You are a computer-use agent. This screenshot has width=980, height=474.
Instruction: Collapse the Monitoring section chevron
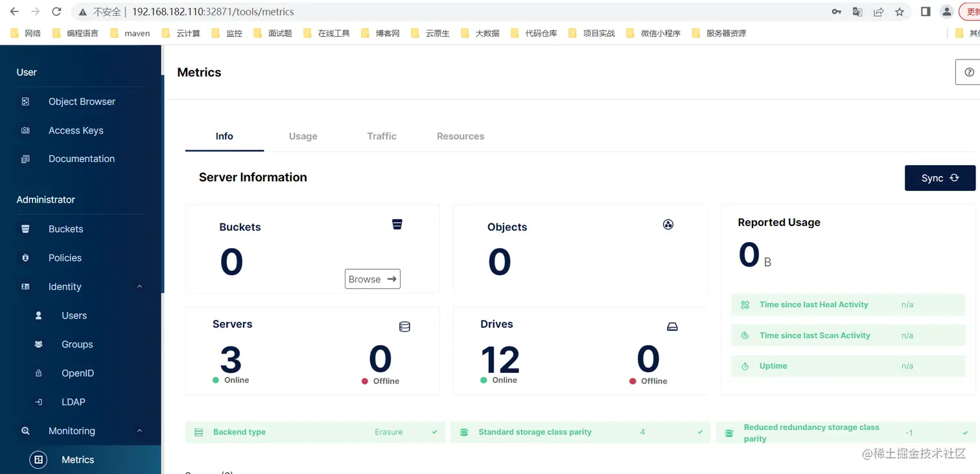(139, 431)
